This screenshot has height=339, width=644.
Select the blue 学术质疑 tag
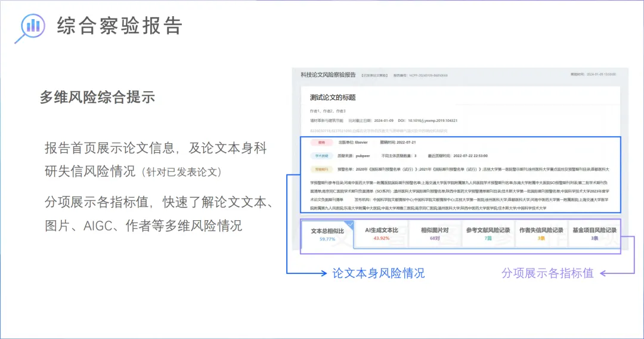point(322,156)
